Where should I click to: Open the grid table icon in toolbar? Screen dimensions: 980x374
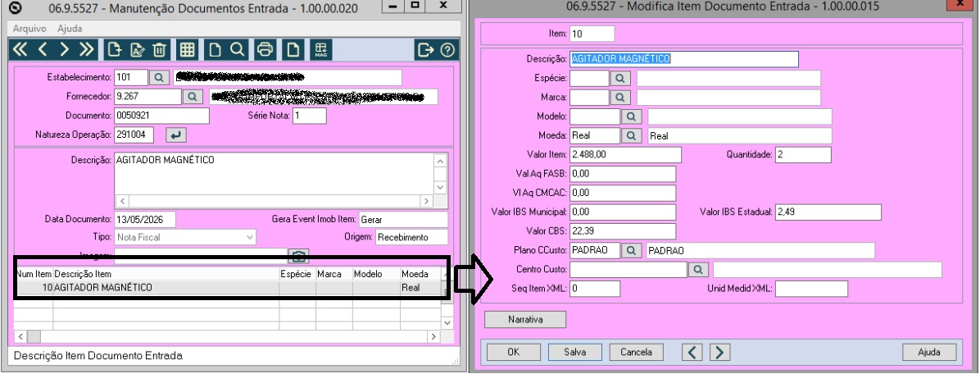pyautogui.click(x=187, y=49)
